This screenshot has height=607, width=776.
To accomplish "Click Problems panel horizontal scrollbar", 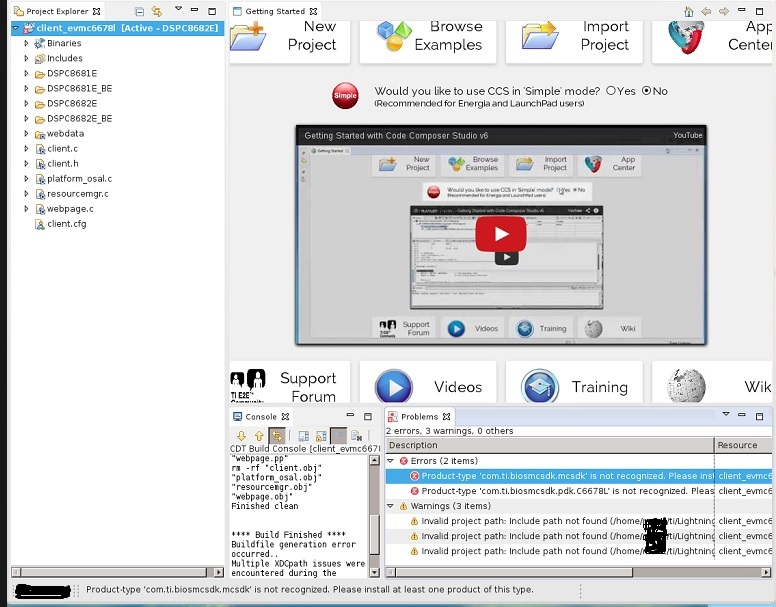I will pos(579,572).
